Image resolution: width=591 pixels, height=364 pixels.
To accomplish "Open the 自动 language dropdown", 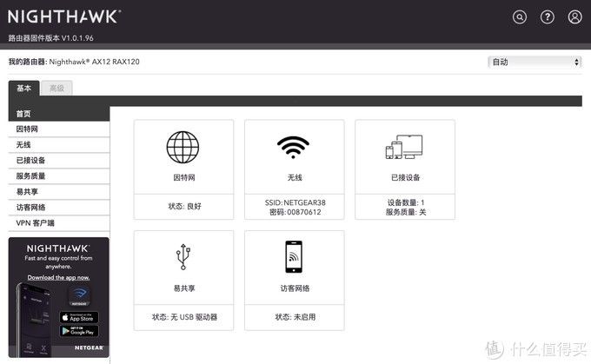I will tap(535, 62).
